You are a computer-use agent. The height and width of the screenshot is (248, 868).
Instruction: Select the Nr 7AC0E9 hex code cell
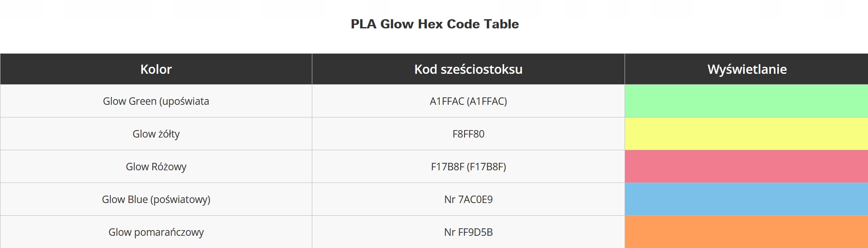468,200
